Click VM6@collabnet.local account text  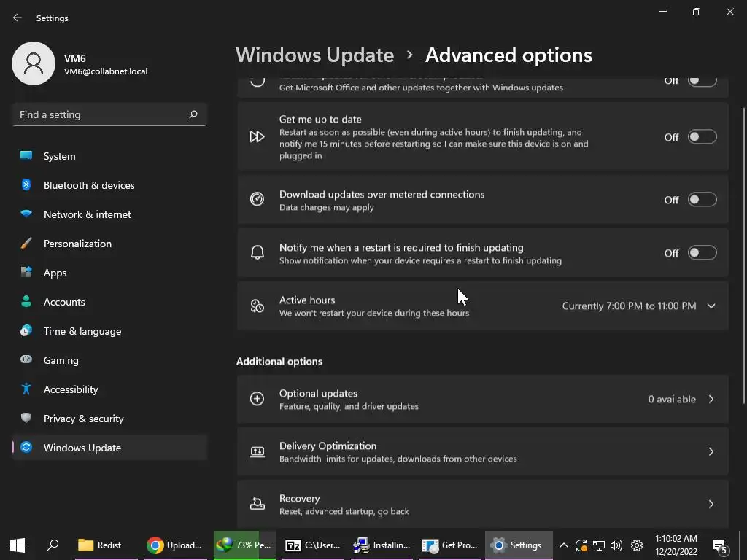point(106,71)
